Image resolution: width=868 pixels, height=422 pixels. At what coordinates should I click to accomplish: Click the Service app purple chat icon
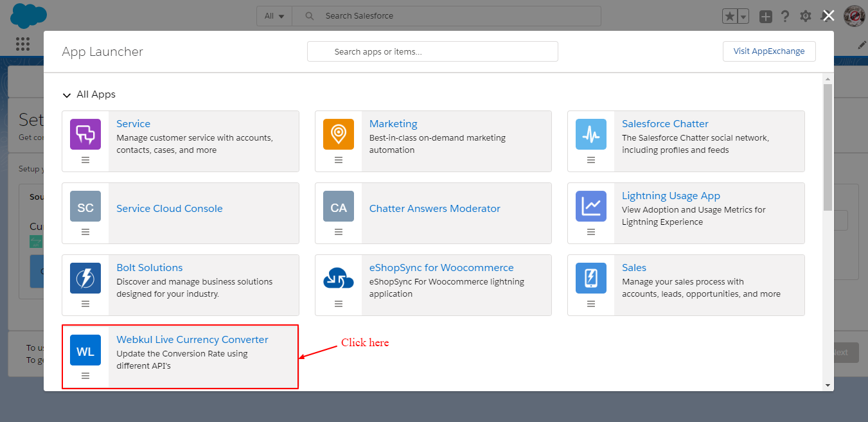(x=85, y=134)
